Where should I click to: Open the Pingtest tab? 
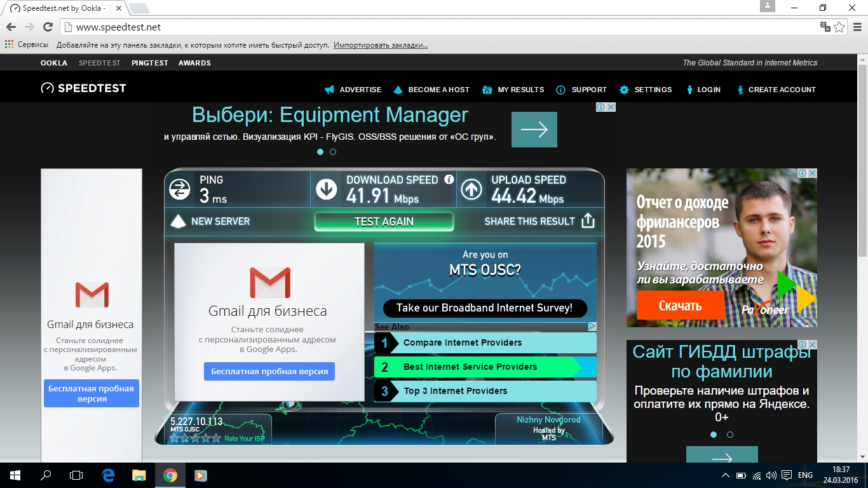[150, 63]
